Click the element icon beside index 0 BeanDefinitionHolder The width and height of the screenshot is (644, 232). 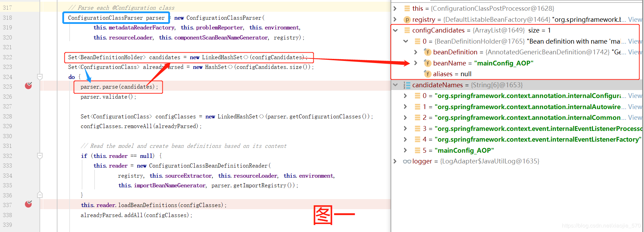tap(418, 41)
